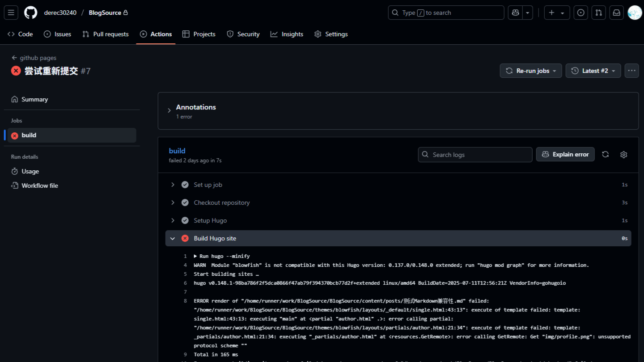Open the log settings gear menu
This screenshot has height=362, width=644.
624,154
